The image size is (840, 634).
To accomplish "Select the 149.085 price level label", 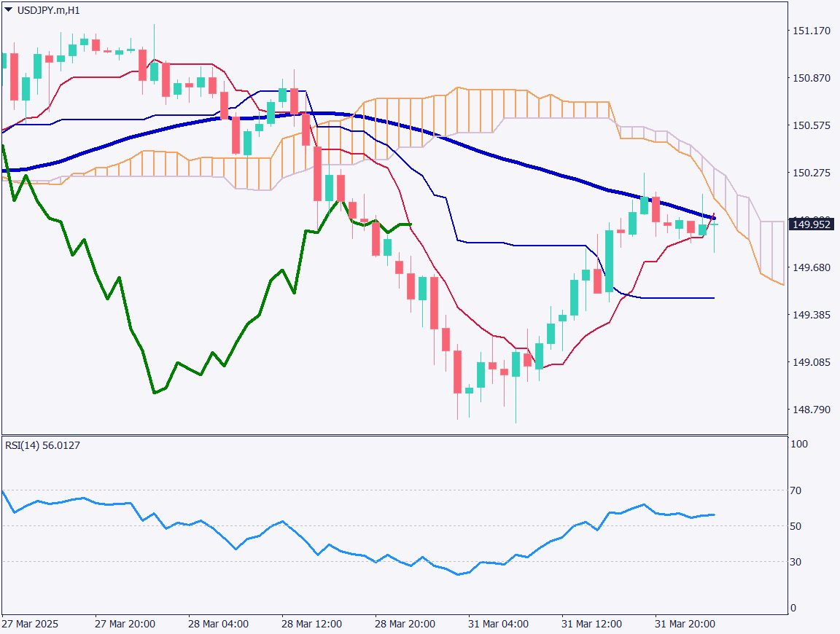I will pos(811,362).
